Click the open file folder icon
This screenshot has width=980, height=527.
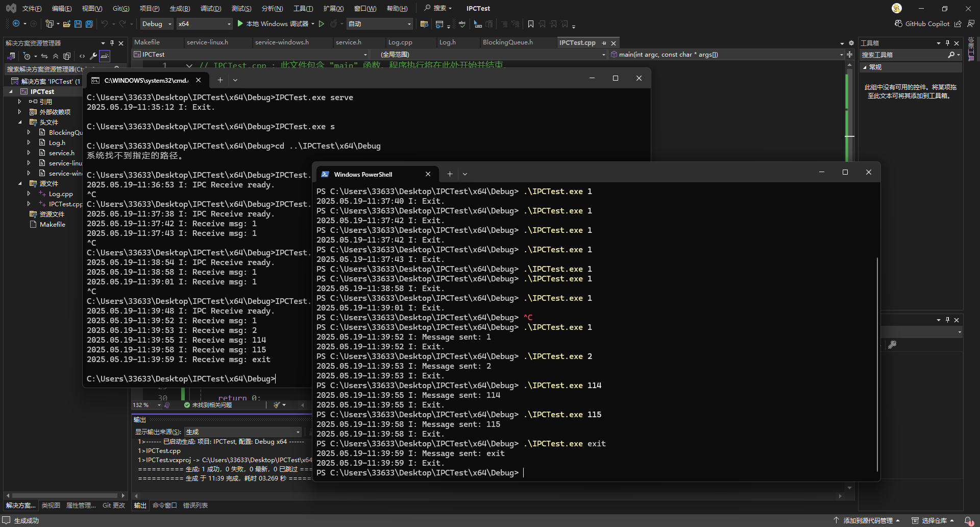[x=67, y=23]
